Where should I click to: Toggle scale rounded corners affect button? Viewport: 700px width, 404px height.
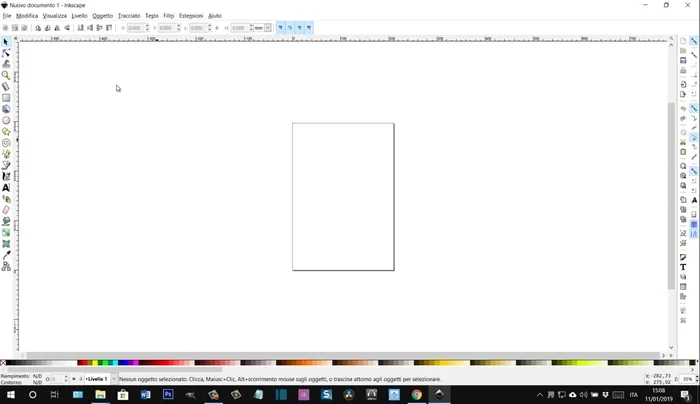290,28
